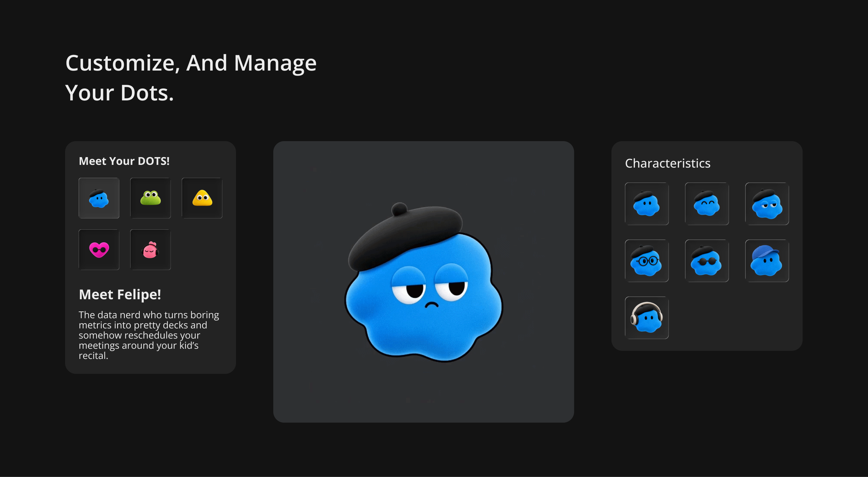Apply the happy closed-eyes expression
Image resolution: width=868 pixels, height=477 pixels.
[x=707, y=204]
